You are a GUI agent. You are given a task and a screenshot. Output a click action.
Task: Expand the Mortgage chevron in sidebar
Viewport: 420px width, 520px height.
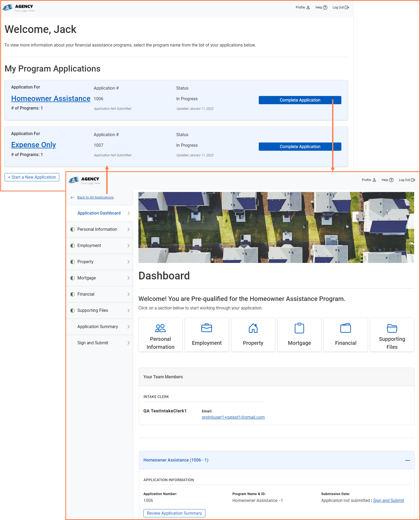tap(129, 278)
